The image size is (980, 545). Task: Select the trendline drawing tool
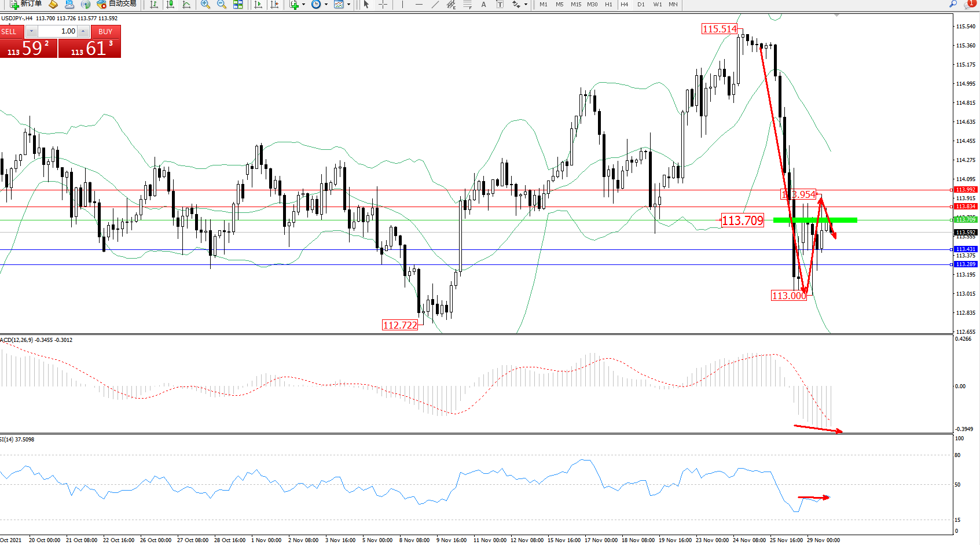[435, 5]
